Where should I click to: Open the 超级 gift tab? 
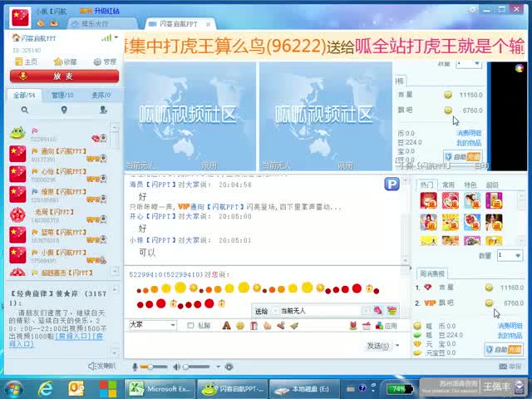tap(492, 185)
